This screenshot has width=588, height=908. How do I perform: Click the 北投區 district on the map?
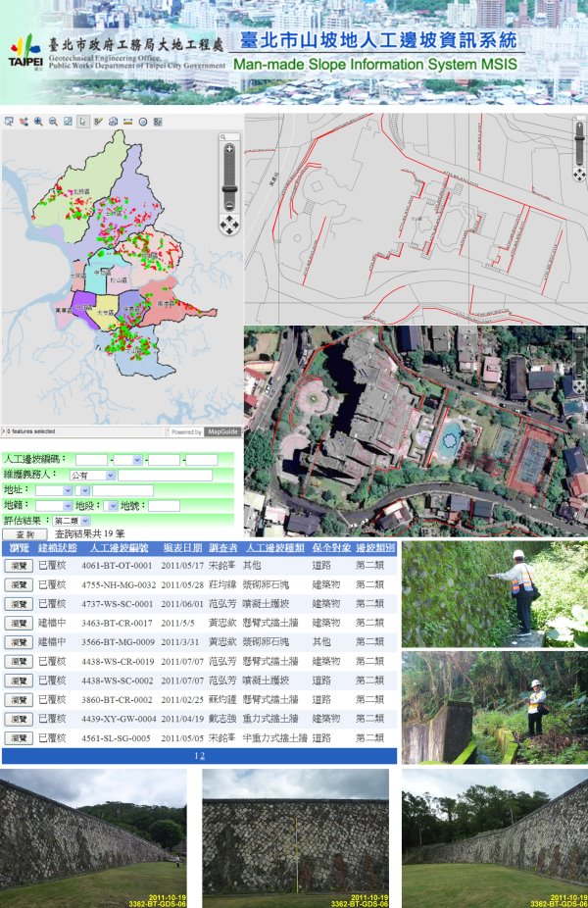[x=81, y=191]
